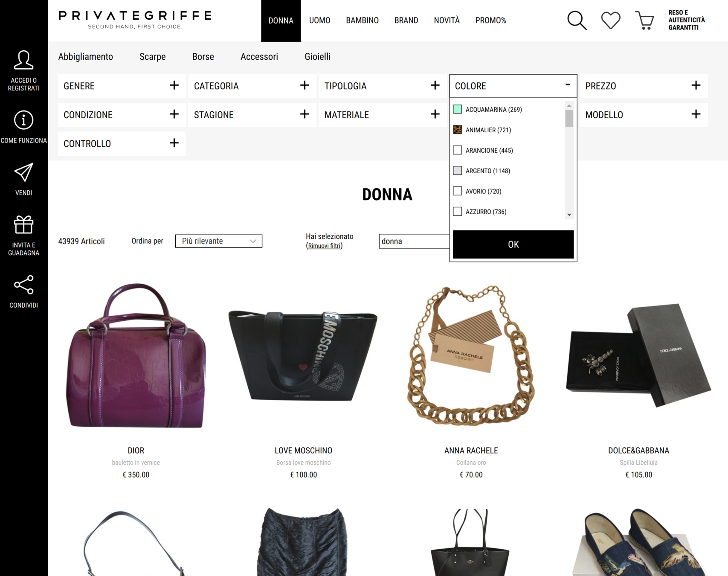Switch to the Uomo menu tab

319,20
